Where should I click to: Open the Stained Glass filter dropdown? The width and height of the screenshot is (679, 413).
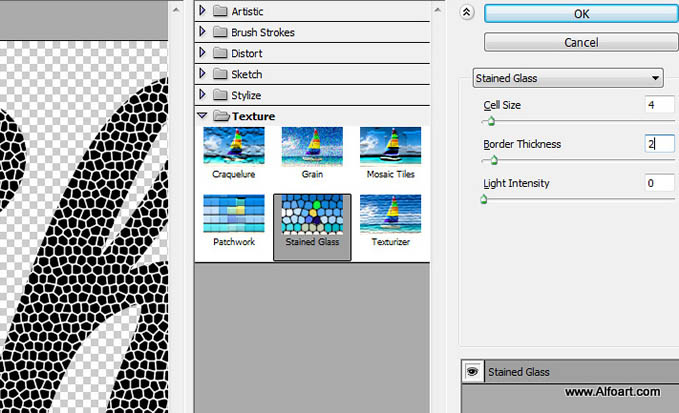(567, 78)
